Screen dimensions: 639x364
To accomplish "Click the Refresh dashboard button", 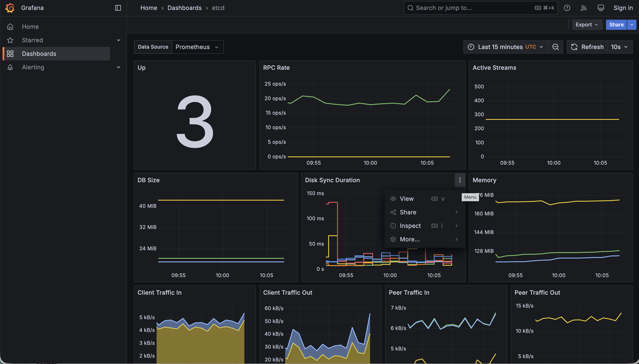I will coord(587,47).
